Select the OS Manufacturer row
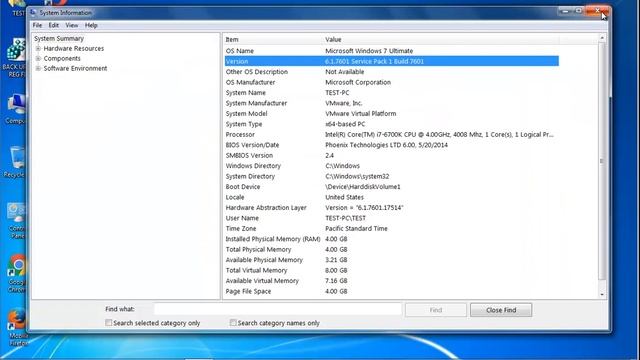 (x=391, y=82)
